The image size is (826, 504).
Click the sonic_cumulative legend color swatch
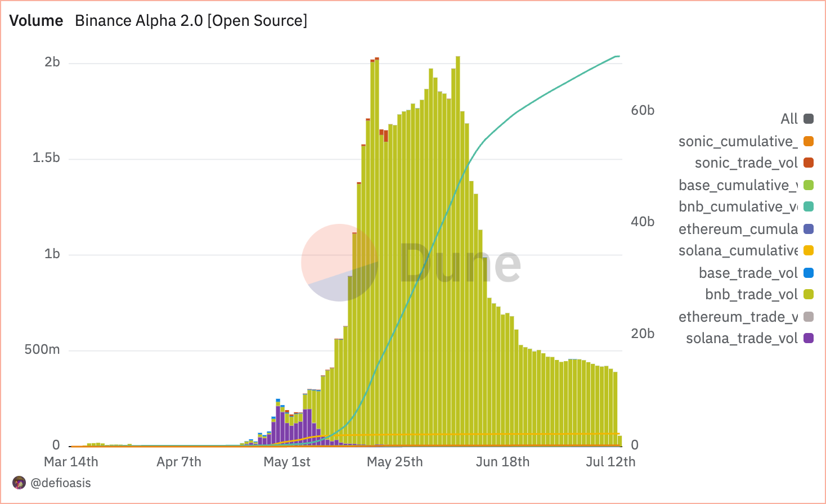tap(809, 141)
